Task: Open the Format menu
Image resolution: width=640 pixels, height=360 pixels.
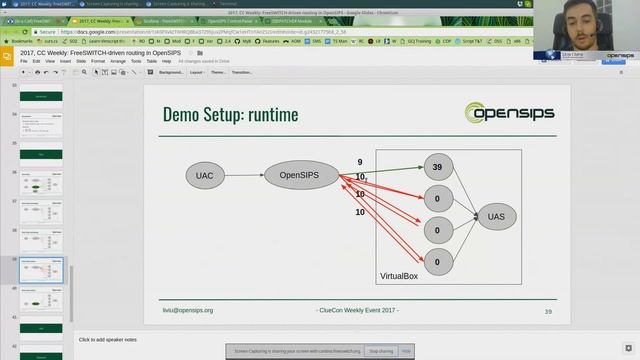Action: (x=98, y=61)
